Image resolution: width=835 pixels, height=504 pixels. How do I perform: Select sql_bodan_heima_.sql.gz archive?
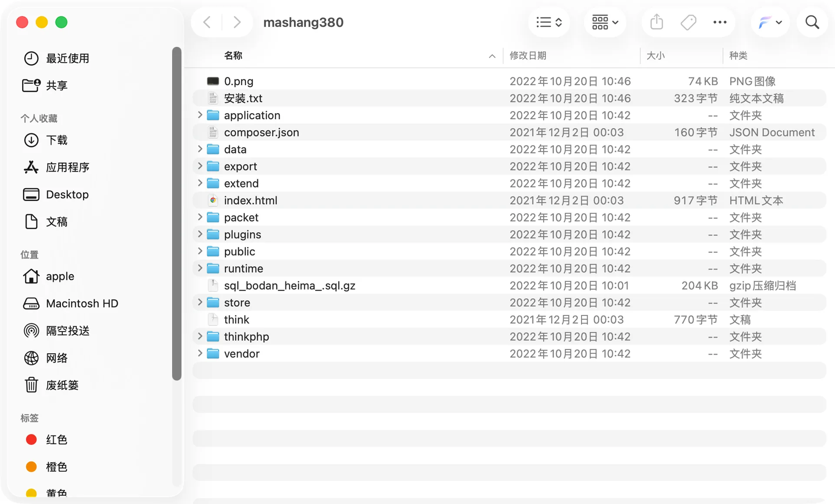point(509,285)
